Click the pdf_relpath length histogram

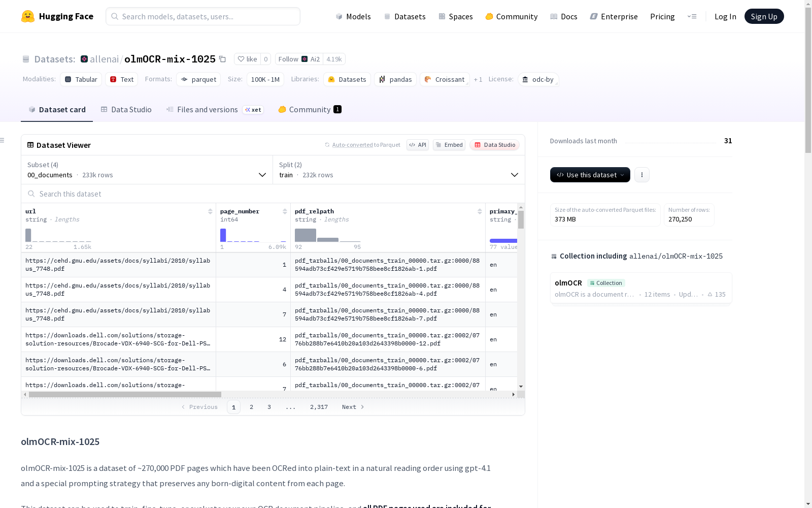click(x=327, y=235)
